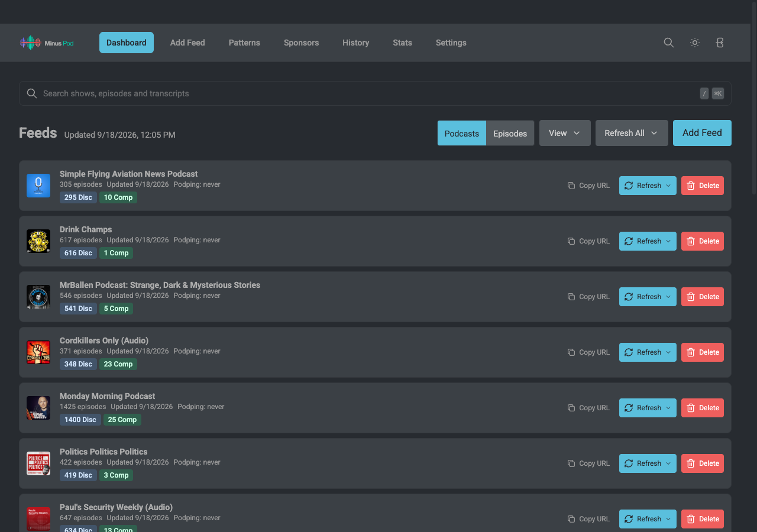Copy URL for Politics Politics Politics
Screen dimensions: 757x532
(x=588, y=463)
